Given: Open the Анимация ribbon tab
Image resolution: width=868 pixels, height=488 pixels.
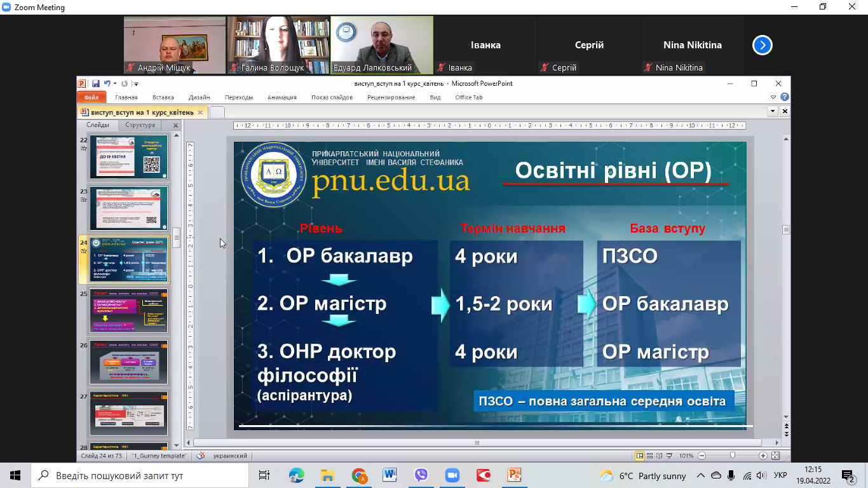Looking at the screenshot, I should point(281,97).
